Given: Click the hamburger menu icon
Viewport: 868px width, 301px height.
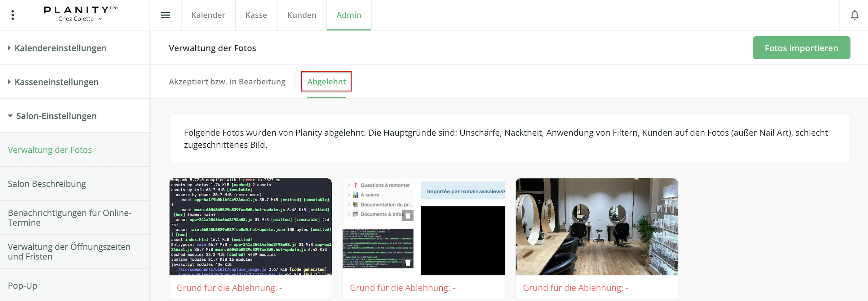Looking at the screenshot, I should tap(166, 15).
